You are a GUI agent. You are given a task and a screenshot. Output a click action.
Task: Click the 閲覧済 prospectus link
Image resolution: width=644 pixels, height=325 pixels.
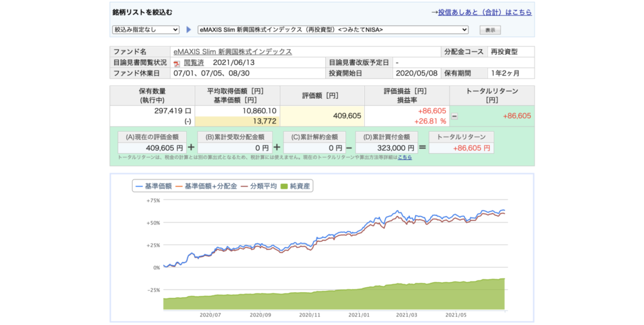coord(194,62)
